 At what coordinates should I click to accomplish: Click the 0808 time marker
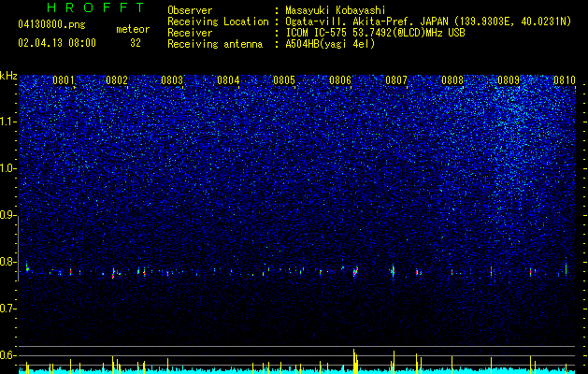[452, 80]
